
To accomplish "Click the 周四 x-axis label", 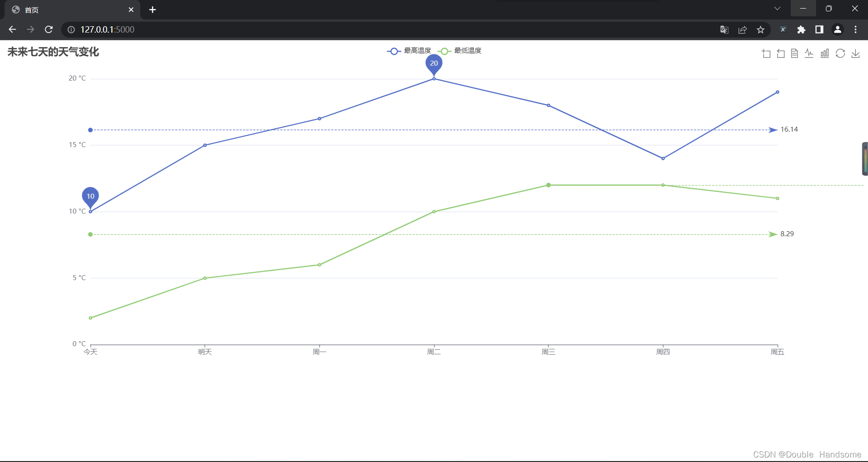I will click(663, 352).
